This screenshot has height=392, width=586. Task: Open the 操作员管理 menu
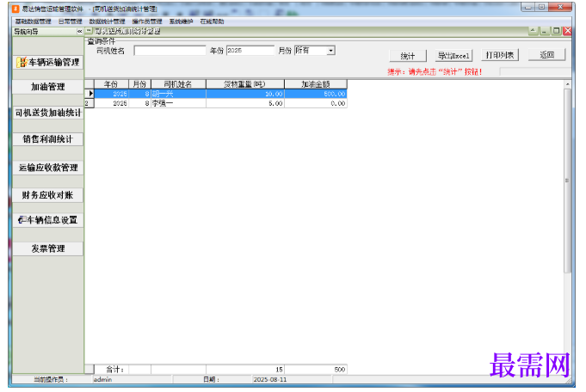[x=147, y=21]
